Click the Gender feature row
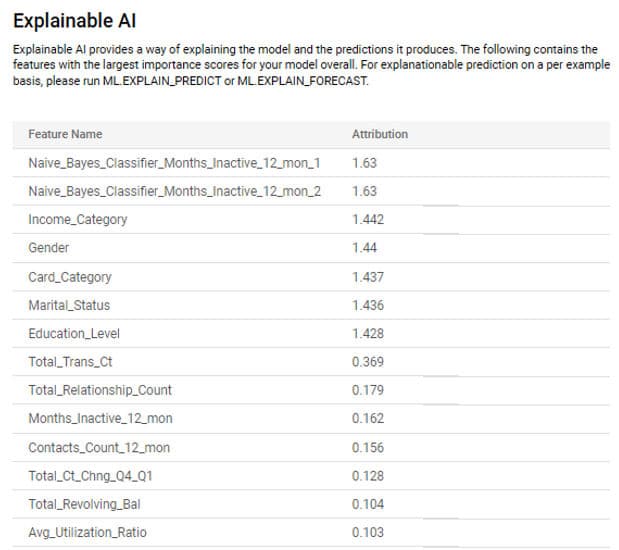The width and height of the screenshot is (619, 550). pos(49,248)
